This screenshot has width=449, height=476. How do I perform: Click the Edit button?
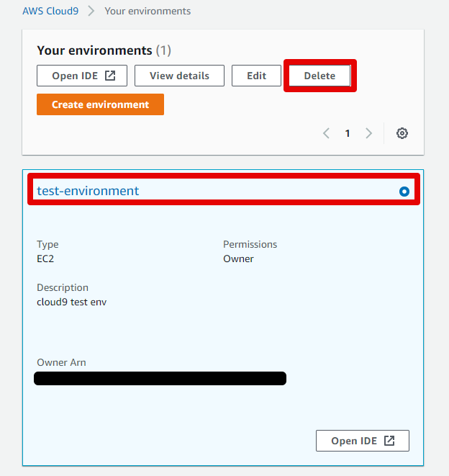pos(256,76)
